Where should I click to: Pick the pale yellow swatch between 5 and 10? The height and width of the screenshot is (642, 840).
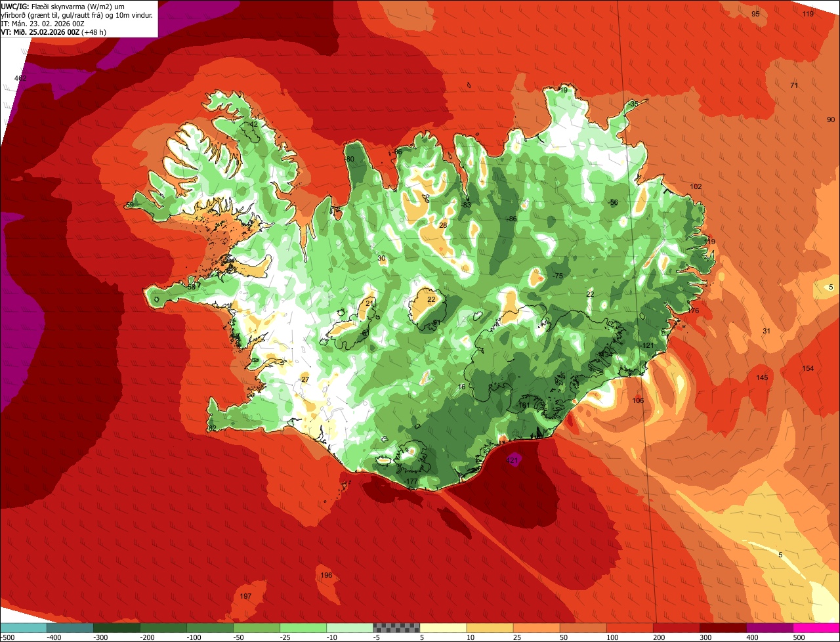click(442, 628)
